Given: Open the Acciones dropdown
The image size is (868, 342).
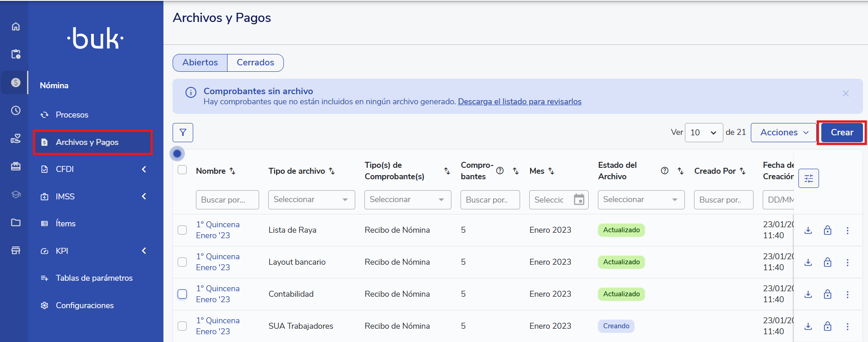Looking at the screenshot, I should pyautogui.click(x=783, y=133).
